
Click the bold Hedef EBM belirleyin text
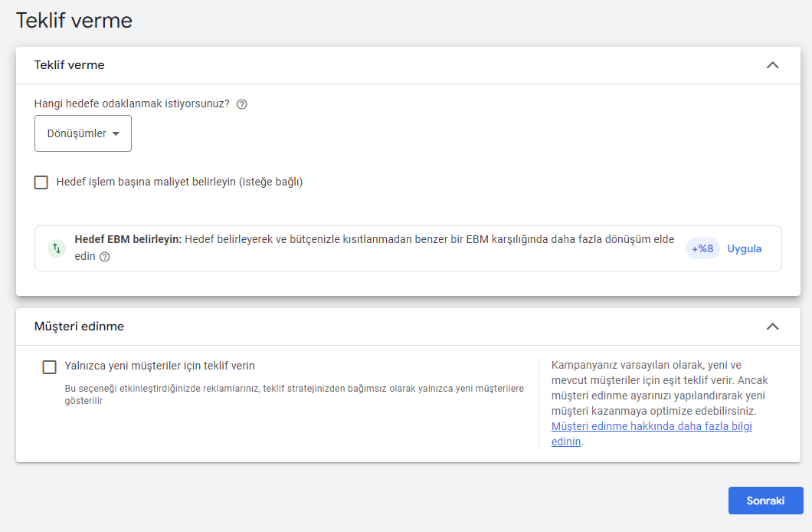pyautogui.click(x=127, y=239)
